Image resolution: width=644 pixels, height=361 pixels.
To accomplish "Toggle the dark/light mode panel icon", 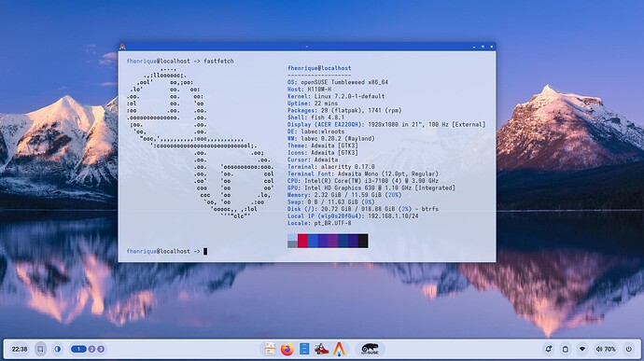I will point(58,349).
